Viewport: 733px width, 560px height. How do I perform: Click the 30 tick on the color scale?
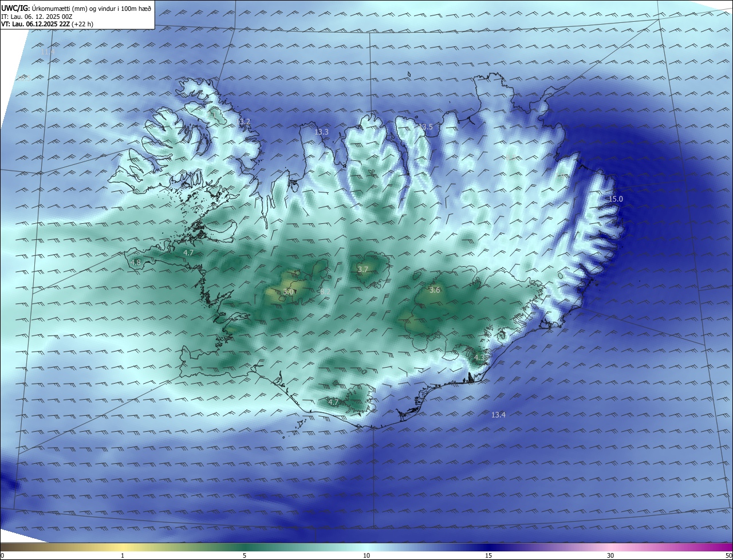tap(610, 555)
